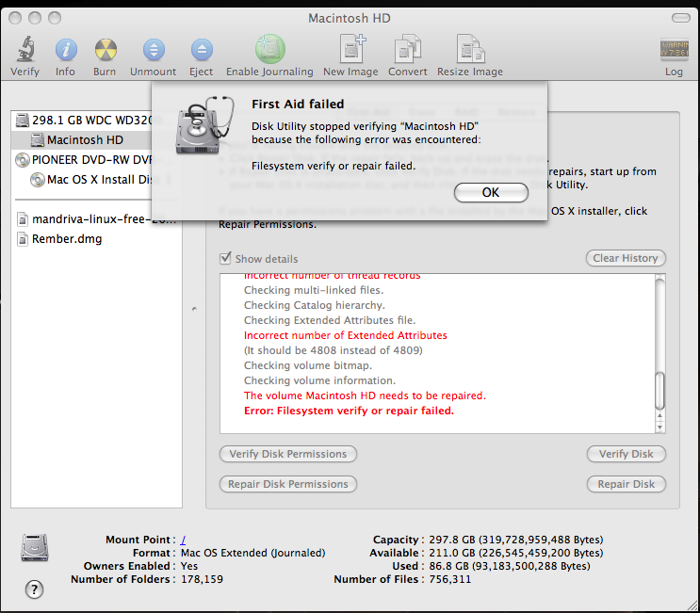The height and width of the screenshot is (613, 700).
Task: Click the Resize Image toolbar icon
Action: (470, 49)
